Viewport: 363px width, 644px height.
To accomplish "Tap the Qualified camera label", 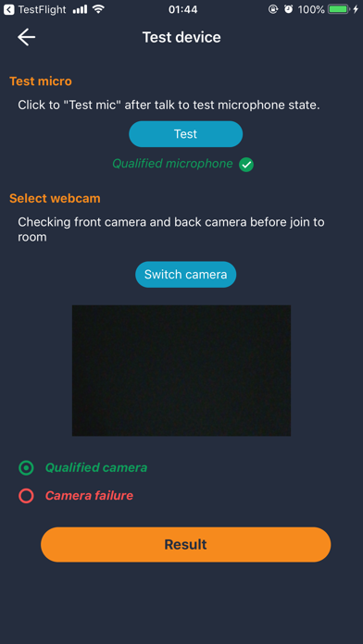I will coord(96,468).
